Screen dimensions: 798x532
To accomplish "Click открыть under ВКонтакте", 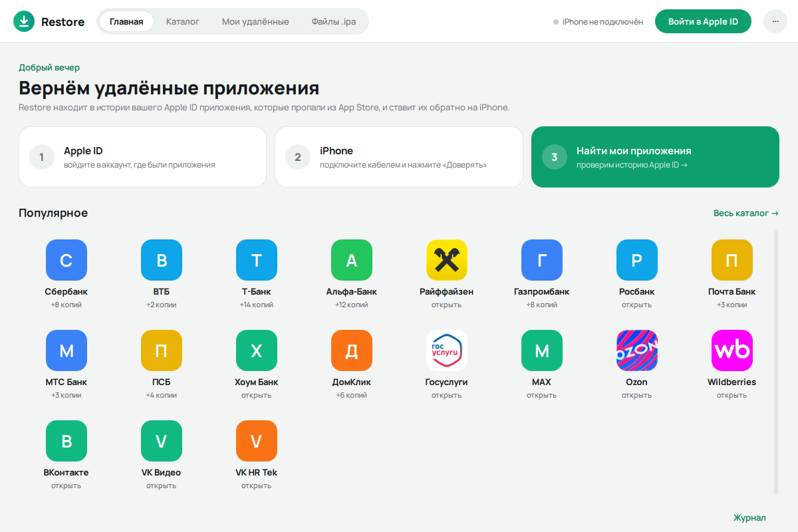I will 66,485.
